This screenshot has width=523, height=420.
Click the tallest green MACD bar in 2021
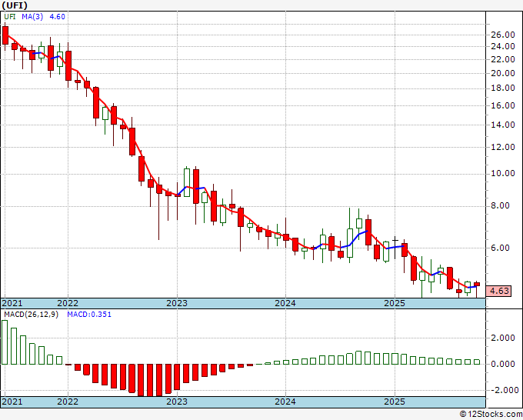(5, 342)
